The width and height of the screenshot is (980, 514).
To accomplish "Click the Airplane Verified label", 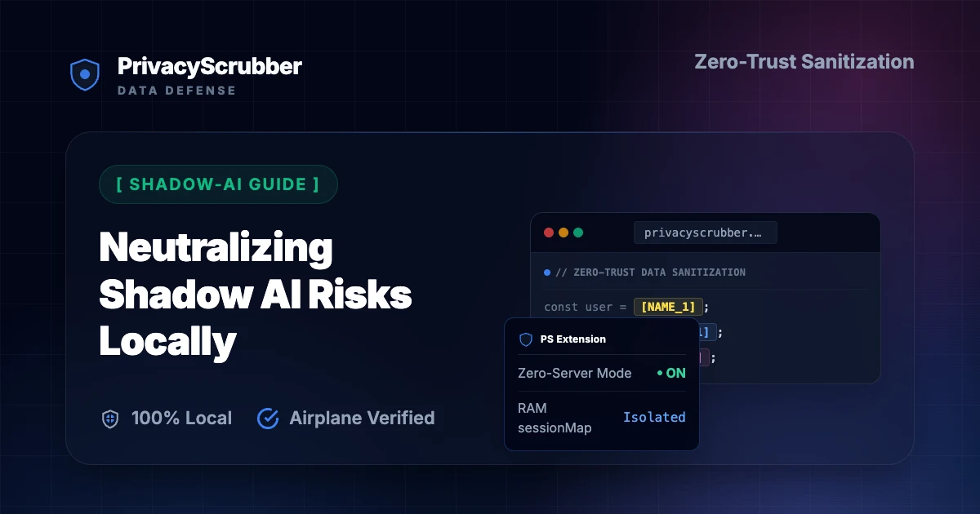I will point(362,419).
